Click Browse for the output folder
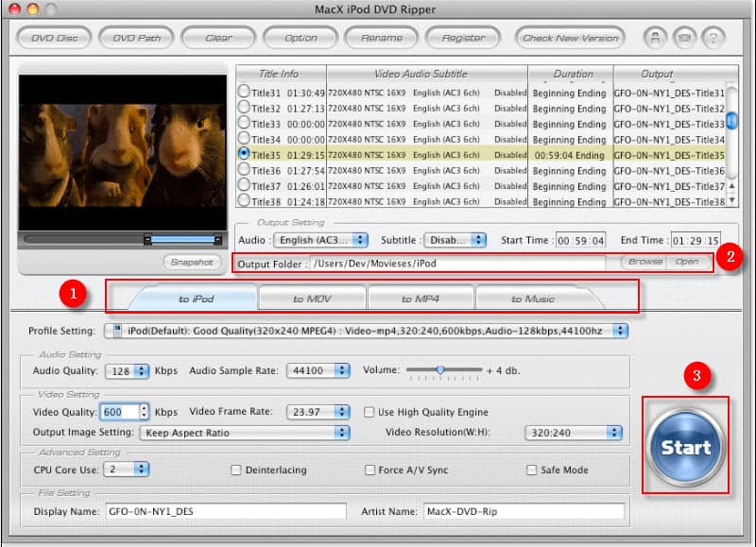 pyautogui.click(x=645, y=262)
